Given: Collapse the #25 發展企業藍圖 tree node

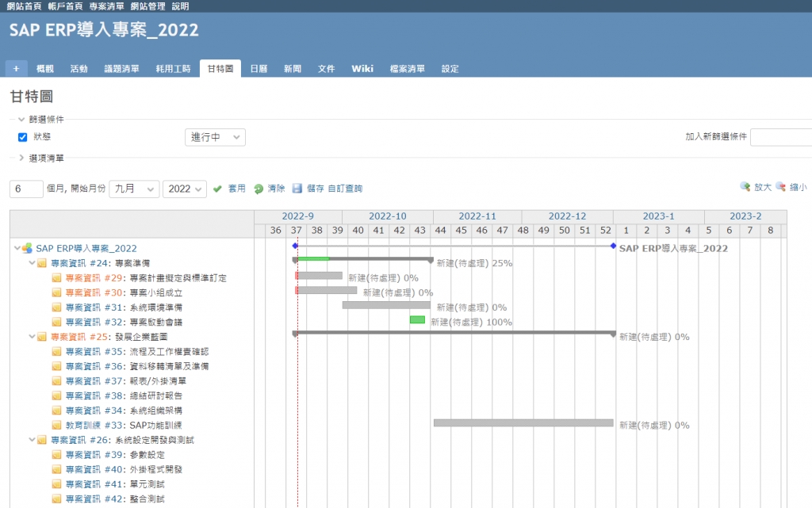Looking at the screenshot, I should [32, 336].
